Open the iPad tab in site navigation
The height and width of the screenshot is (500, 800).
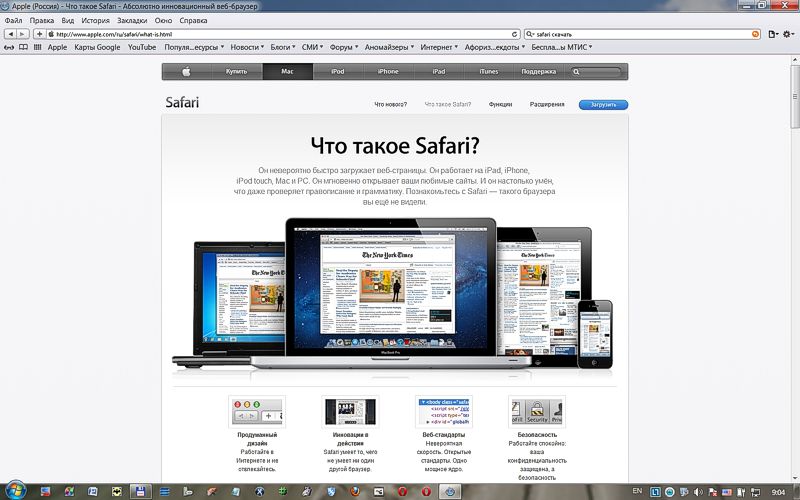point(439,71)
